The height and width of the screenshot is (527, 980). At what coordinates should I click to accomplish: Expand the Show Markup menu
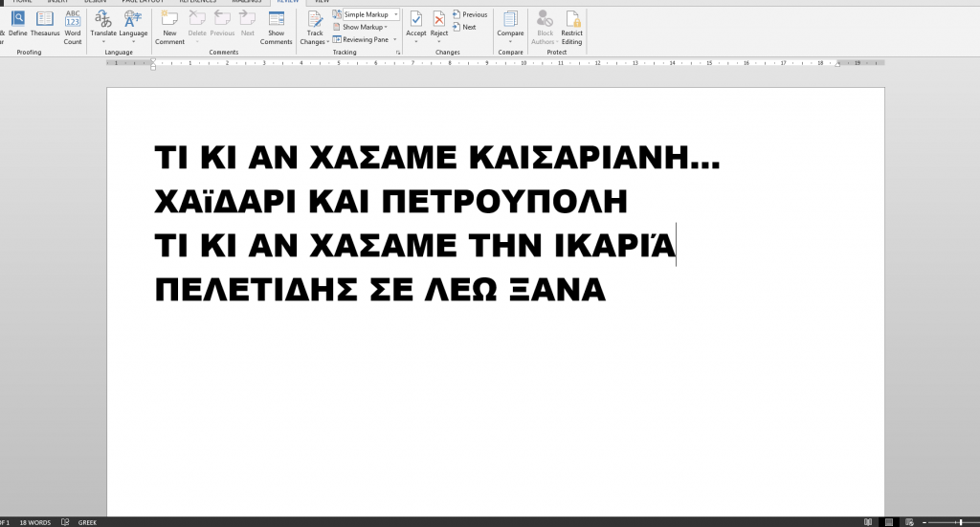tap(360, 27)
